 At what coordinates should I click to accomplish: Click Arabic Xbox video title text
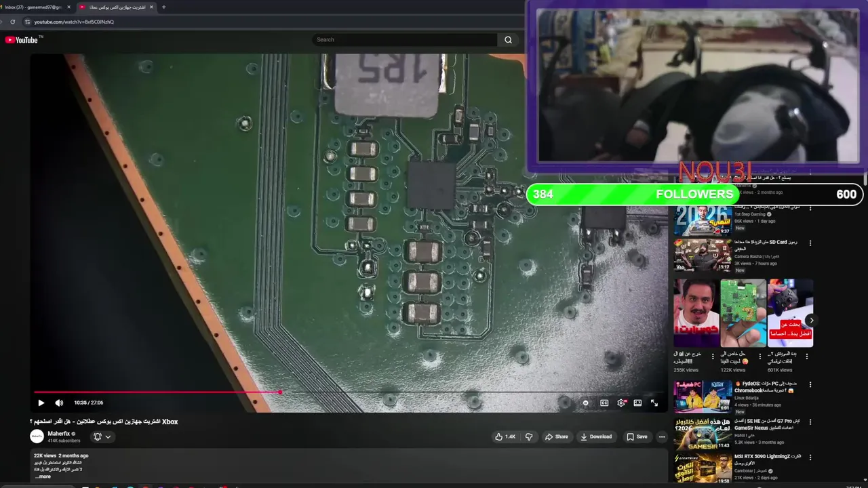coord(104,422)
